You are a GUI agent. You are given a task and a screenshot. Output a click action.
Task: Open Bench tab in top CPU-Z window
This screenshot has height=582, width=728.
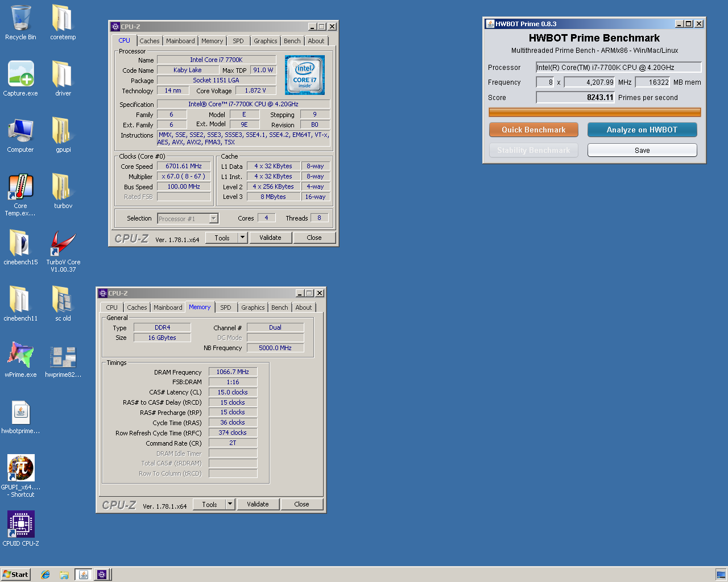click(x=292, y=41)
